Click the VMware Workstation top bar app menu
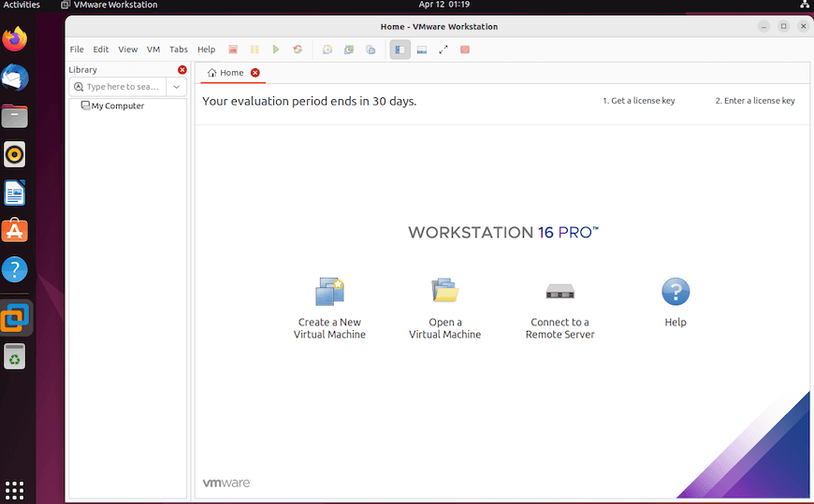 (109, 5)
